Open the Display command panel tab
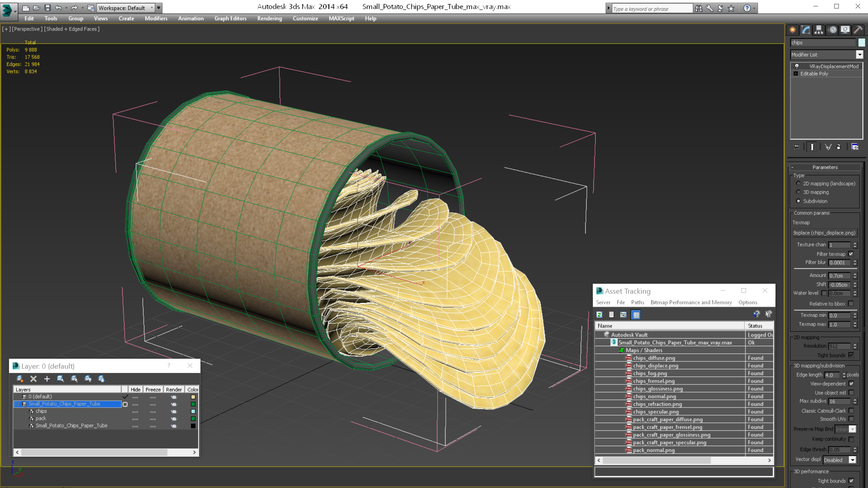868x488 pixels. click(845, 30)
